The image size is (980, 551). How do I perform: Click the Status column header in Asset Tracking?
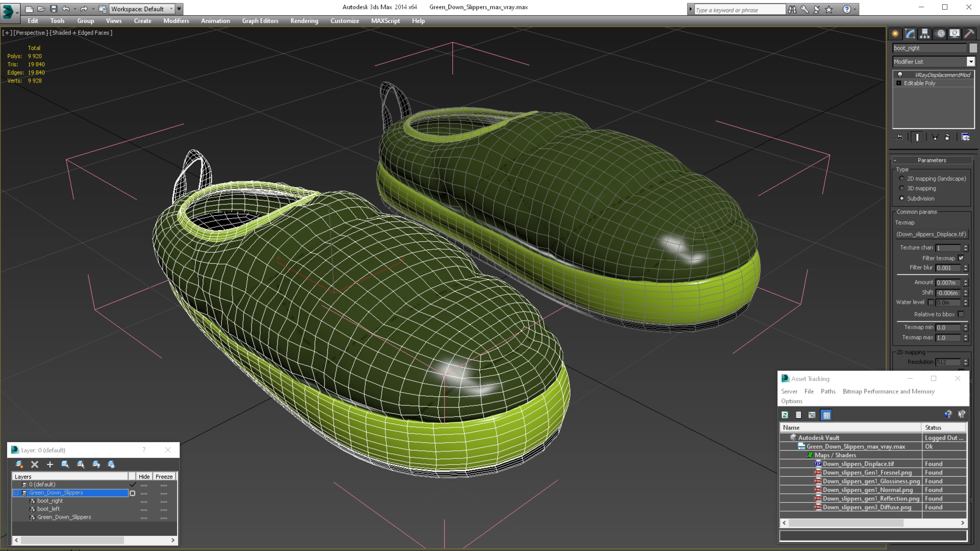tap(944, 428)
